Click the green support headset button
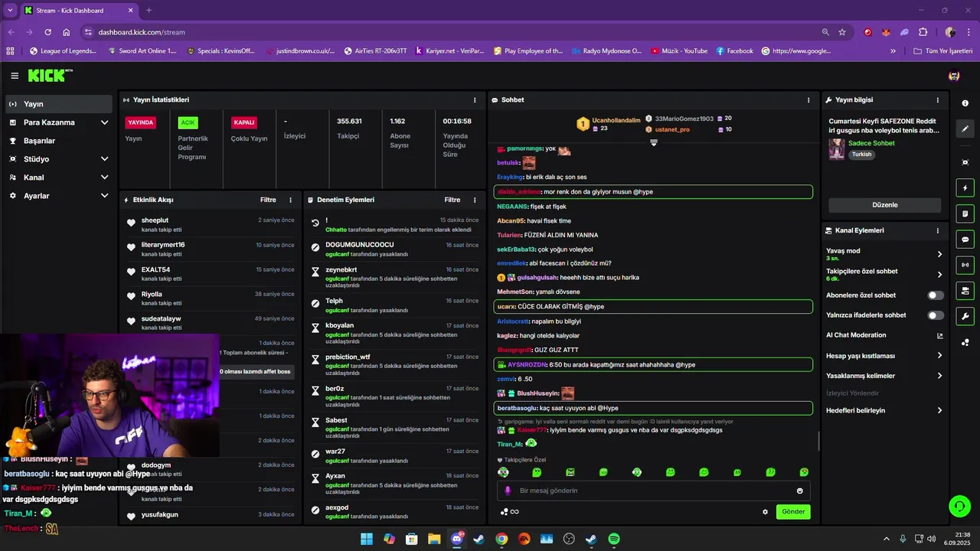 click(x=959, y=506)
